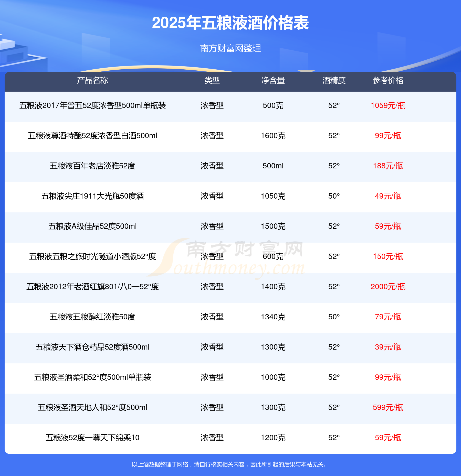Screen dimensions: 461x476
Task: Click 52° in the 2017年普五 row
Action: click(334, 105)
